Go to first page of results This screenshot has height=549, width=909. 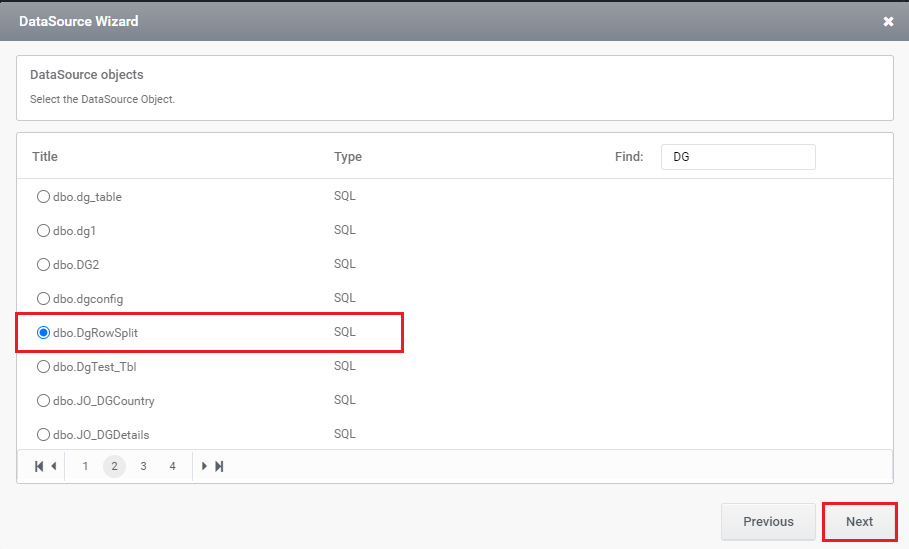tap(39, 466)
